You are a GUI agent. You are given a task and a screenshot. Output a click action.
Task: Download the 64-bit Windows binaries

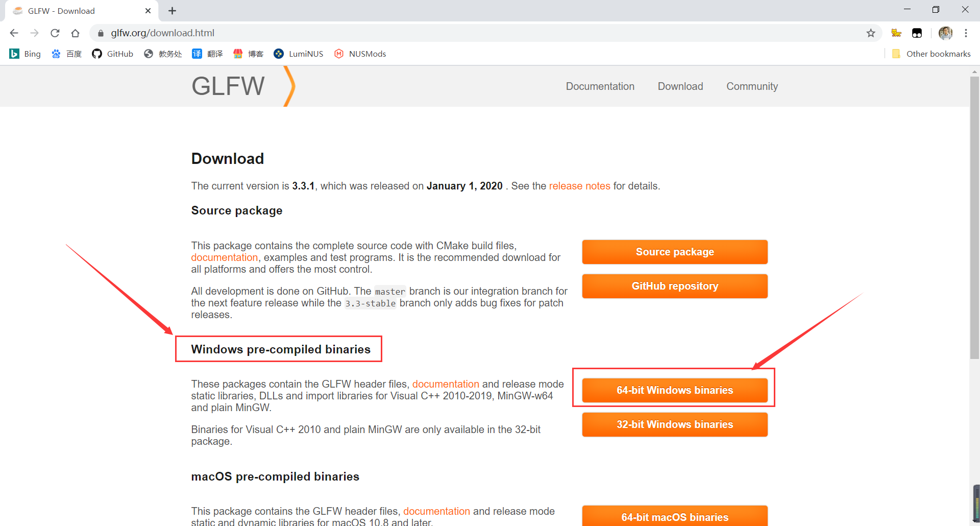[x=675, y=390]
